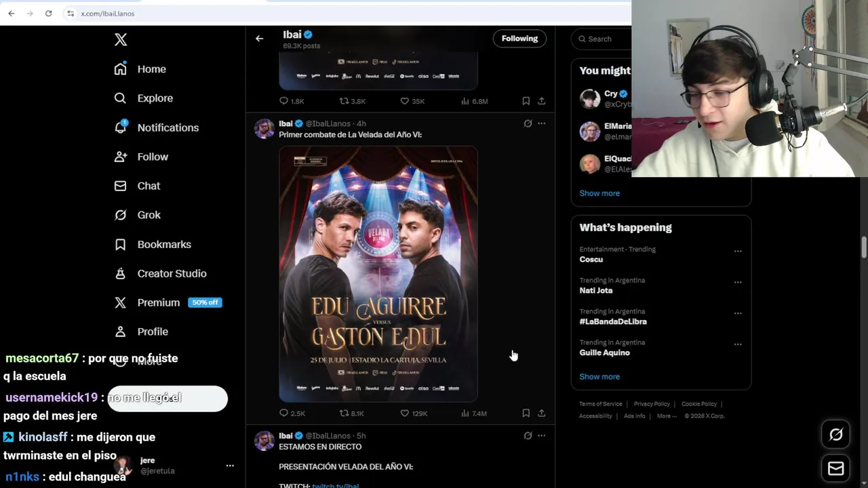Go back in the browser
868x488 pixels.
tap(12, 14)
